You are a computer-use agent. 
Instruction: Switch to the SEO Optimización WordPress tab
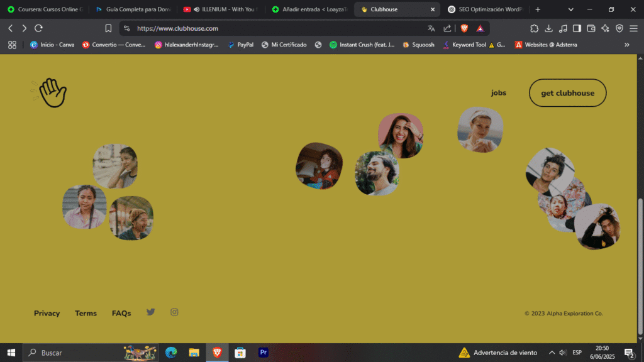486,9
